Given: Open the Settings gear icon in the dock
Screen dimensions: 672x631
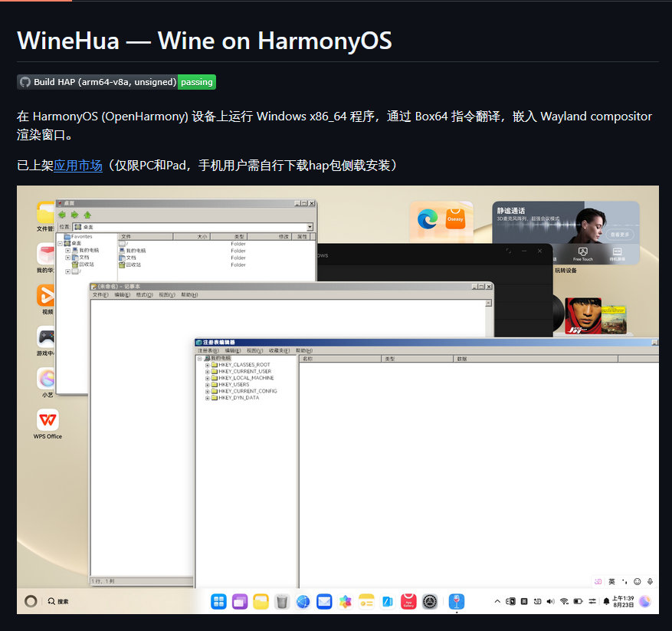Looking at the screenshot, I should [x=430, y=601].
